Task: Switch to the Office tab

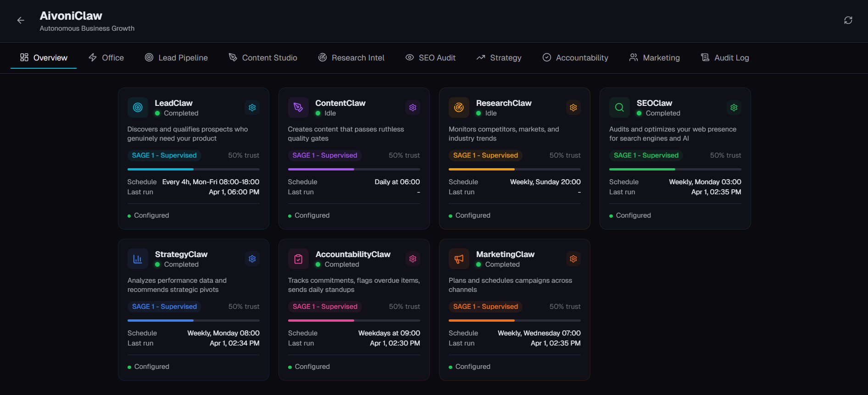Action: [106, 58]
